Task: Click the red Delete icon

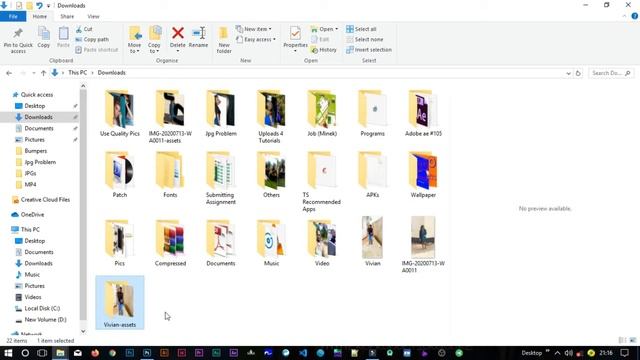Action: tap(178, 33)
